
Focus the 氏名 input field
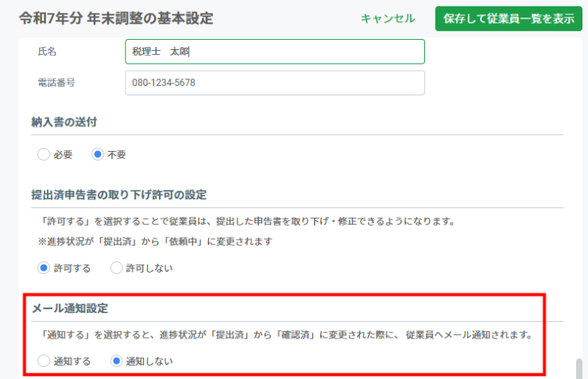point(274,52)
